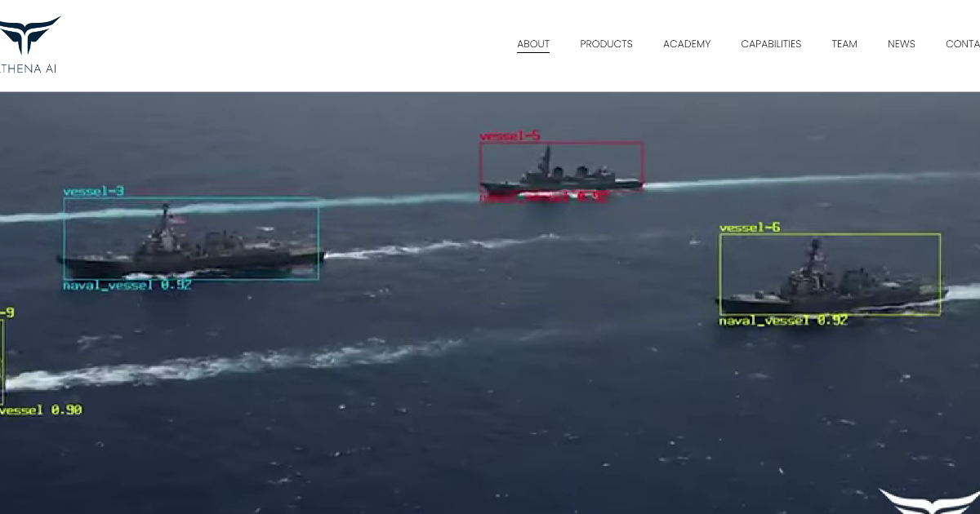Visit the CAPABILITIES section
This screenshot has width=980, height=514.
click(x=771, y=44)
